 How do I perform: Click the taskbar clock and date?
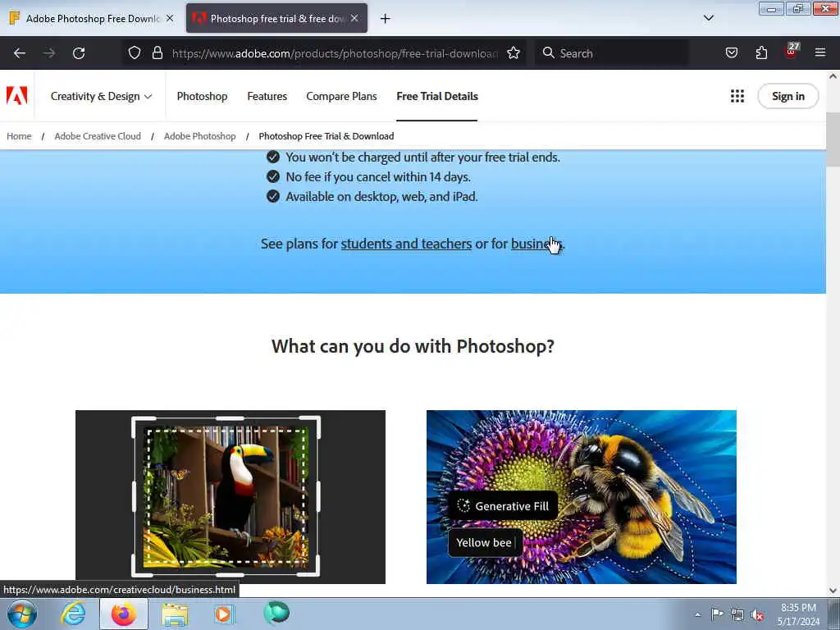coord(798,614)
